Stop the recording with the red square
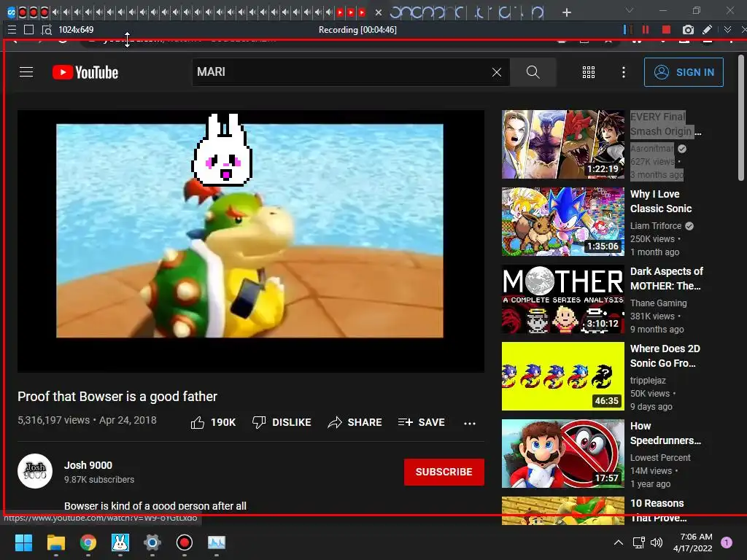 666,29
